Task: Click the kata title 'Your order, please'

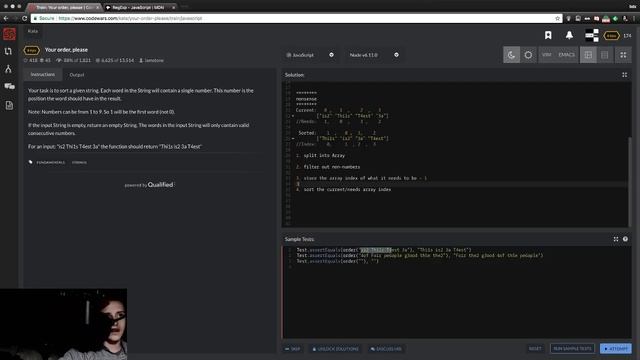Action: [66, 50]
